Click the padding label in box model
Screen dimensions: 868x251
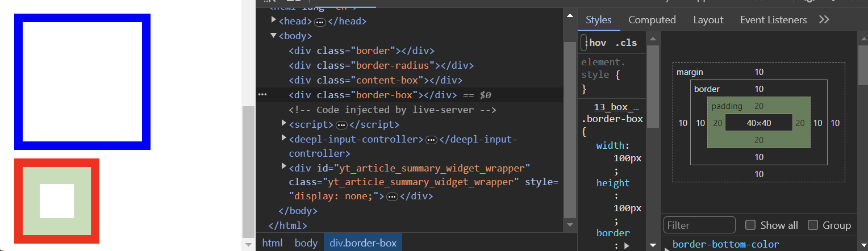[x=727, y=106]
